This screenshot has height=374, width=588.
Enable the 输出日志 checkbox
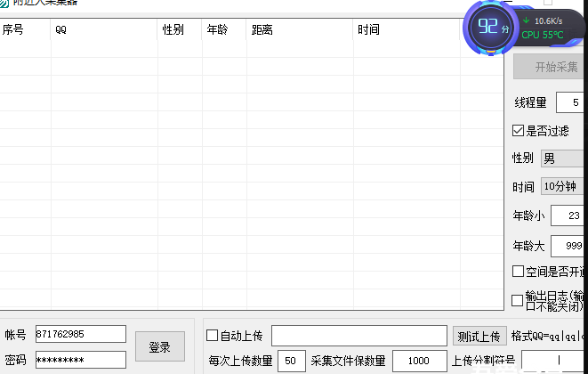click(x=517, y=300)
